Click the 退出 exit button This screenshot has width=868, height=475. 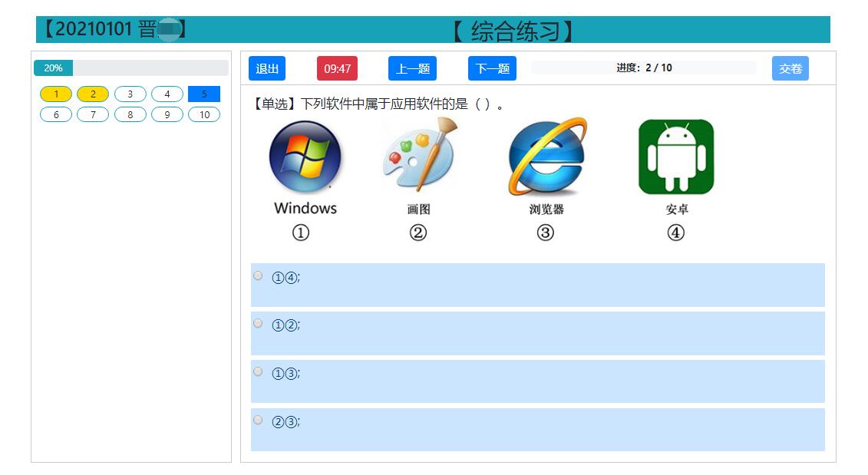click(x=267, y=68)
